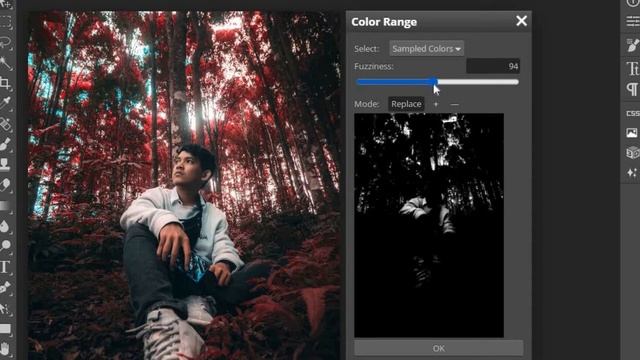Open the Paragraph panel icon
The image size is (640, 360).
click(x=633, y=89)
